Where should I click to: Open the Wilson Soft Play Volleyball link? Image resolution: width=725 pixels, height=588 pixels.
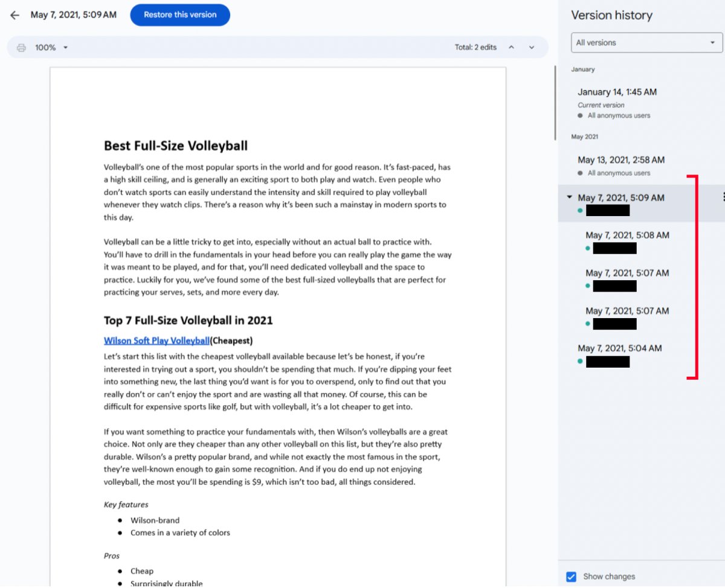point(156,340)
